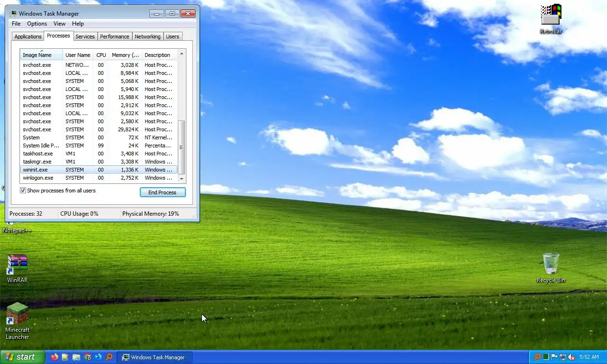Select the taskmgr.exe process row
This screenshot has height=364, width=607.
point(99,162)
